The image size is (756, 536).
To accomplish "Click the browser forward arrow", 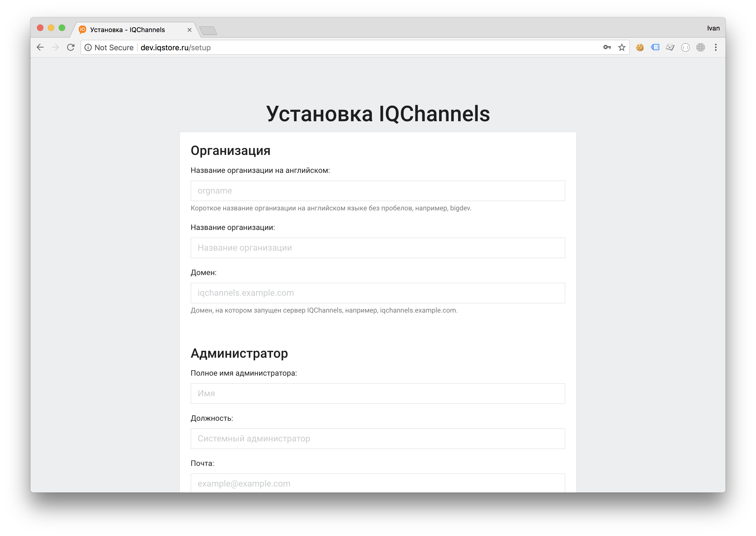I will (55, 48).
